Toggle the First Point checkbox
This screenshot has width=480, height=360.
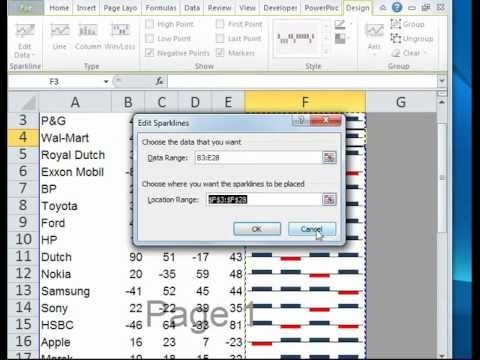[x=220, y=24]
